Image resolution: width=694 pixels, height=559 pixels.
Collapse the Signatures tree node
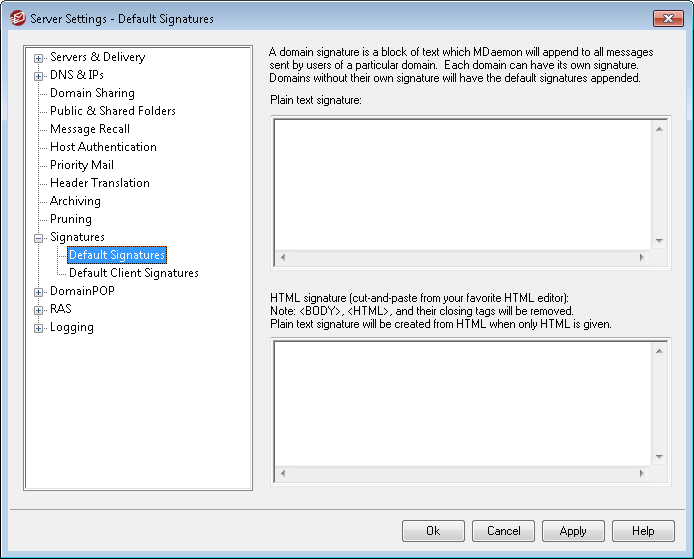coord(39,238)
